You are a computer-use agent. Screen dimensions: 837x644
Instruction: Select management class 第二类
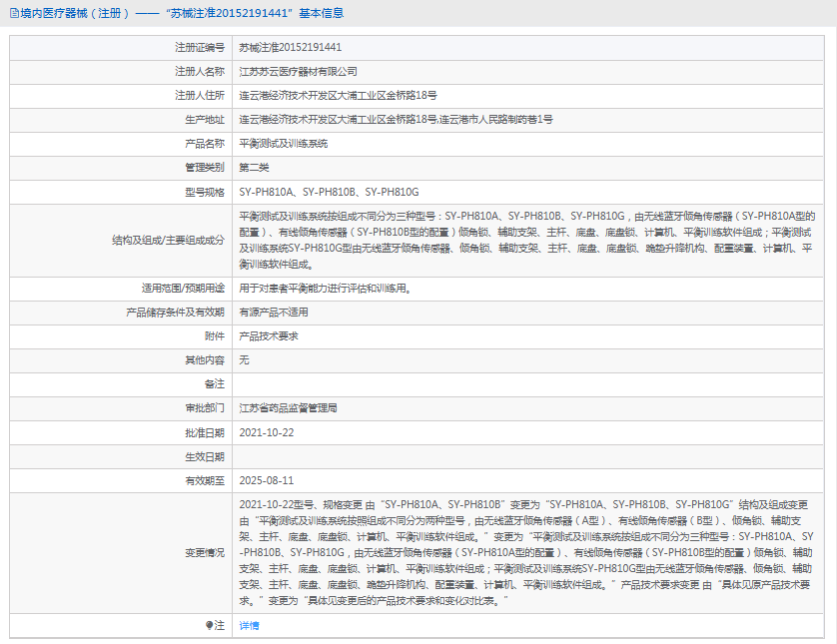point(254,168)
